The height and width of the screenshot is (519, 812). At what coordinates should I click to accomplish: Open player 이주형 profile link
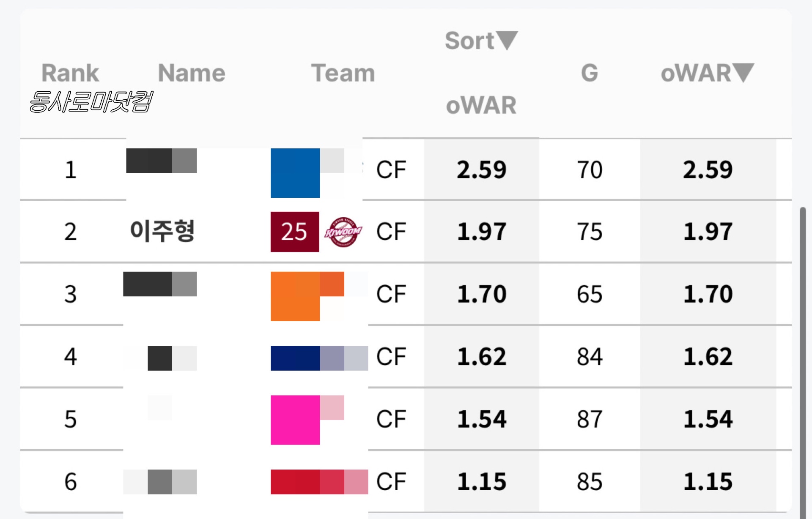[162, 231]
